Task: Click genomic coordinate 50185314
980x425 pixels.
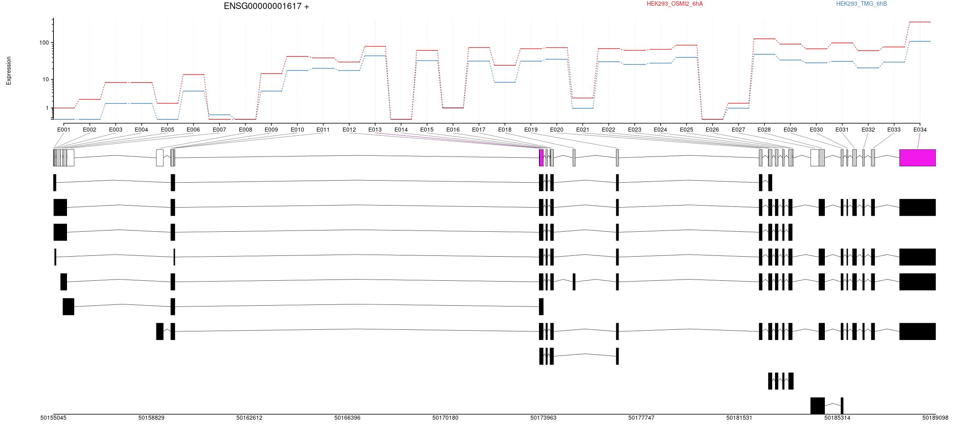Action: click(x=837, y=418)
